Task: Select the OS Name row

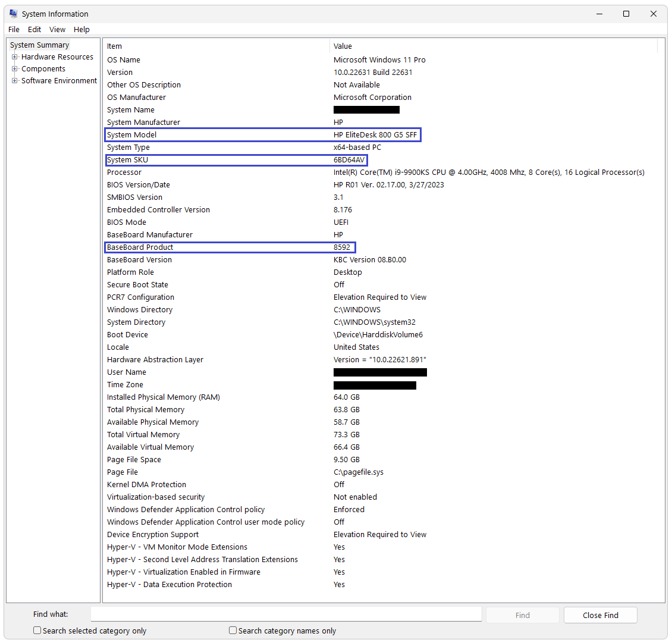Action: pyautogui.click(x=380, y=59)
